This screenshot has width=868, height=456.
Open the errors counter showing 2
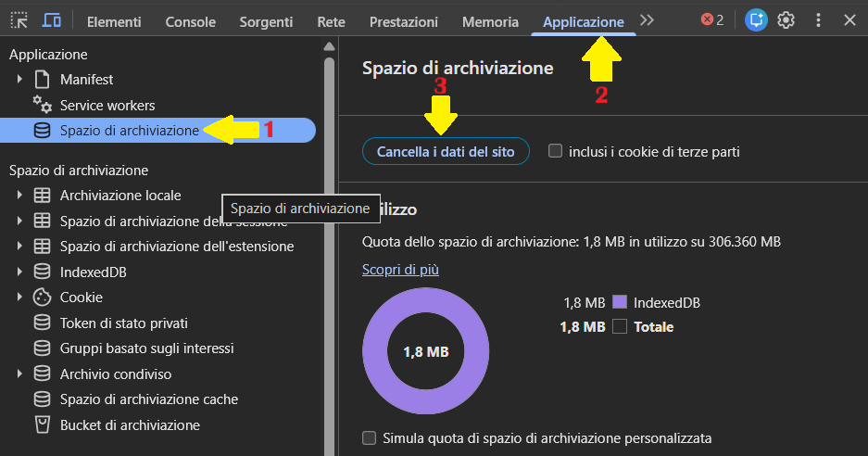712,20
